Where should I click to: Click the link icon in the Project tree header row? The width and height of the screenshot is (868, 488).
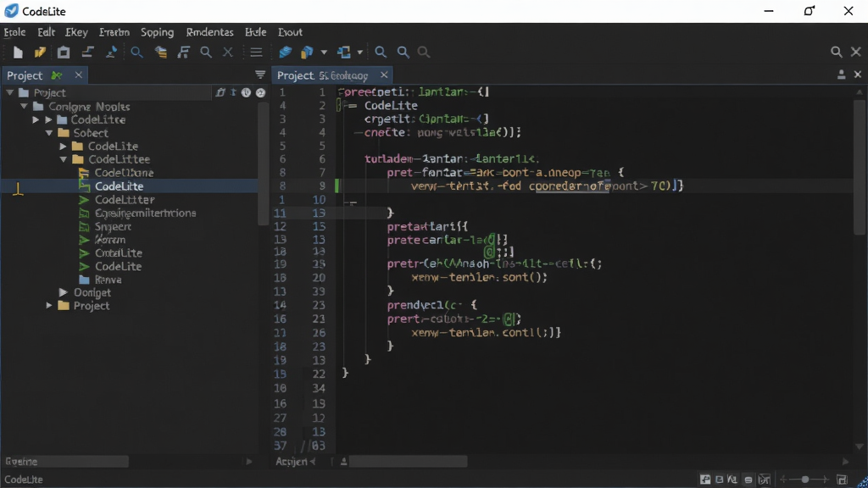pyautogui.click(x=220, y=93)
